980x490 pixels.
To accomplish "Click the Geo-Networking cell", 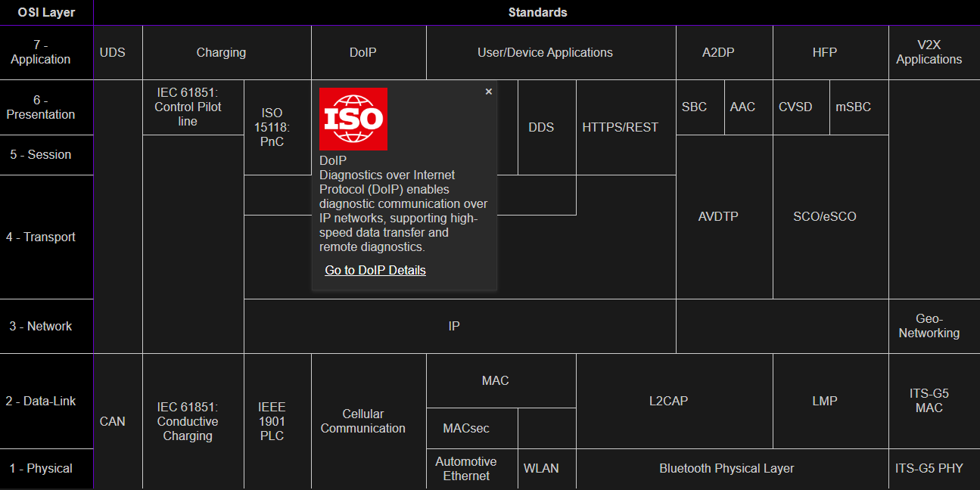I will pos(929,326).
